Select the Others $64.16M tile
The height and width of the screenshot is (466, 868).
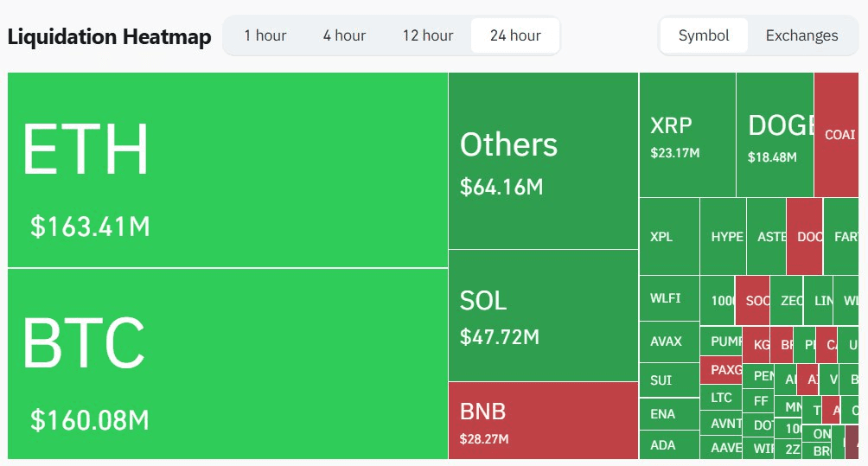pos(543,161)
